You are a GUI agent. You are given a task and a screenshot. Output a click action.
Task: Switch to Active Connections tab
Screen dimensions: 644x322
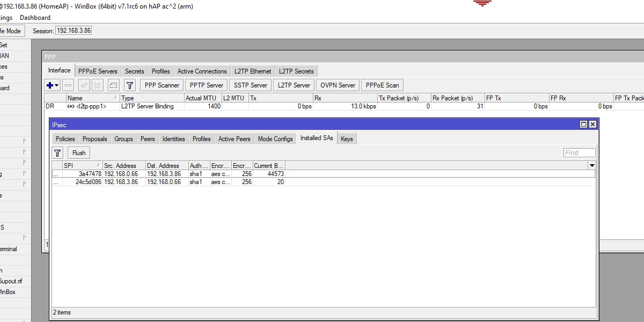tap(202, 71)
